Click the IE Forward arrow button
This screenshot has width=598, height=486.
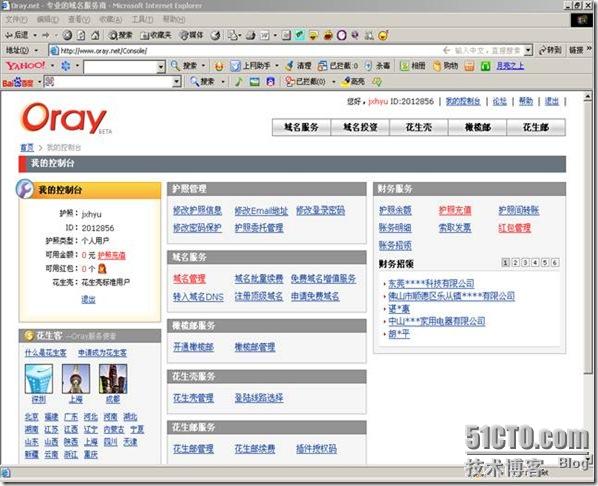(x=46, y=35)
